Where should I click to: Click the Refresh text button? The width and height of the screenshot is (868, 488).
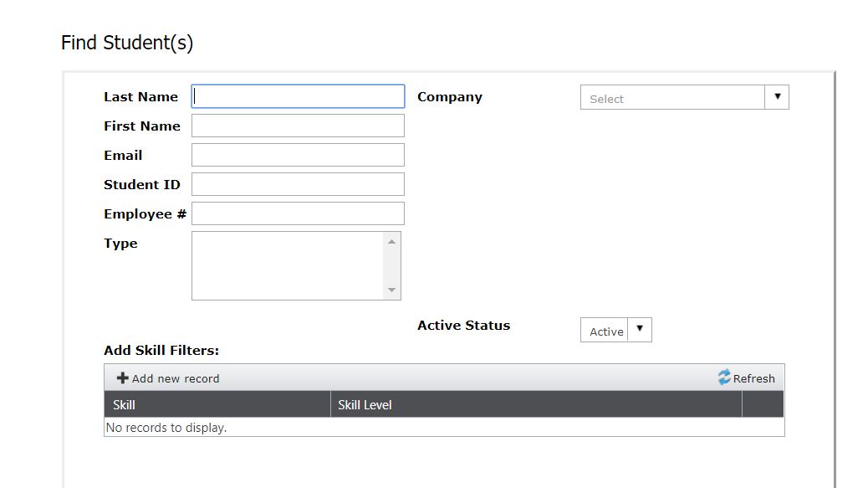(754, 379)
